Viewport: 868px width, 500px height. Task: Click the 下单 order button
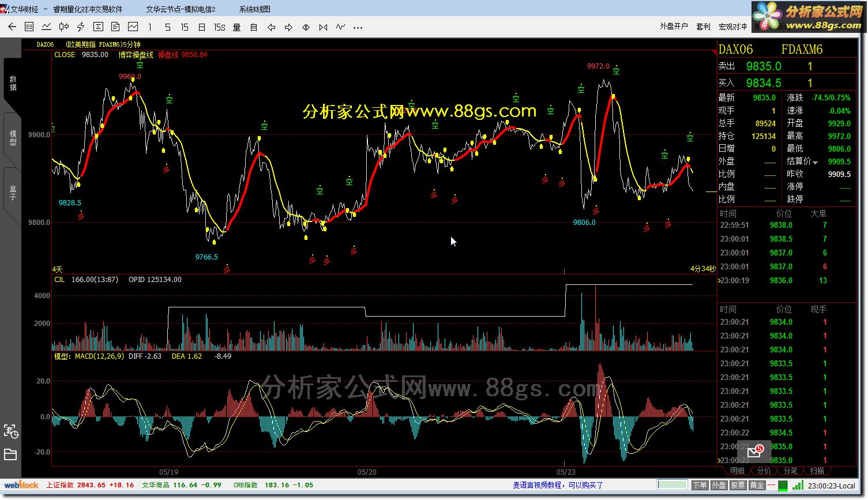click(x=700, y=485)
